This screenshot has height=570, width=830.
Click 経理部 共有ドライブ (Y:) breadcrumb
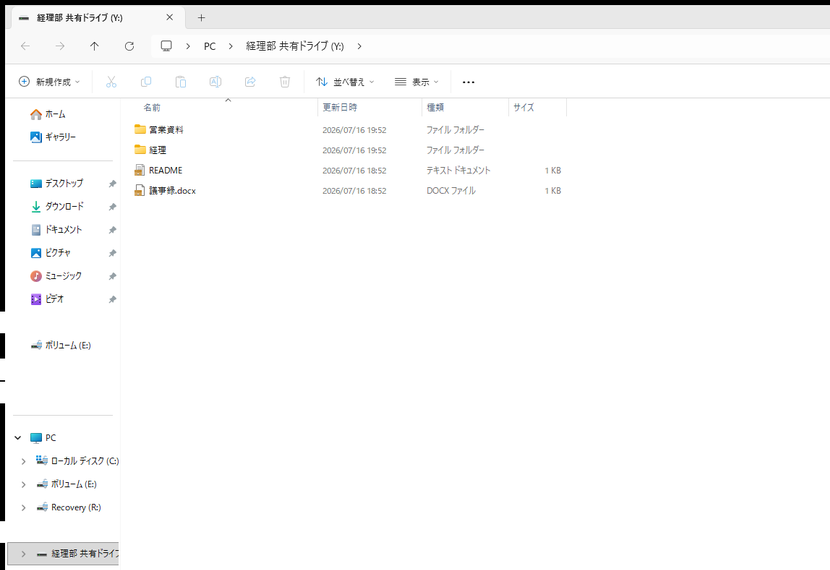295,46
